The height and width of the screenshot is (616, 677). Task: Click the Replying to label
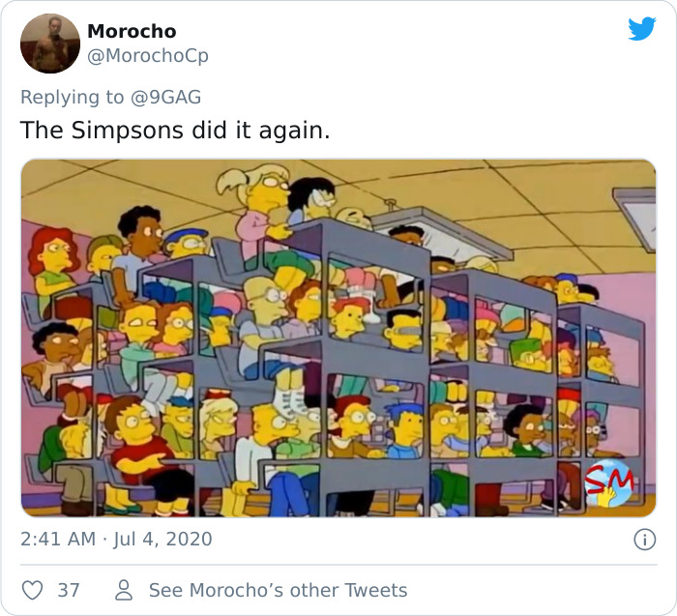(73, 97)
